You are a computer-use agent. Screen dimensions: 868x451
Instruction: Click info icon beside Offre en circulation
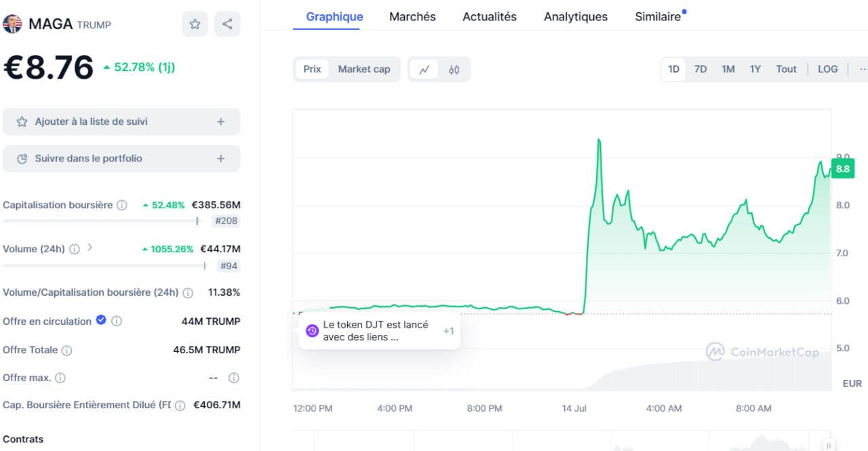117,321
